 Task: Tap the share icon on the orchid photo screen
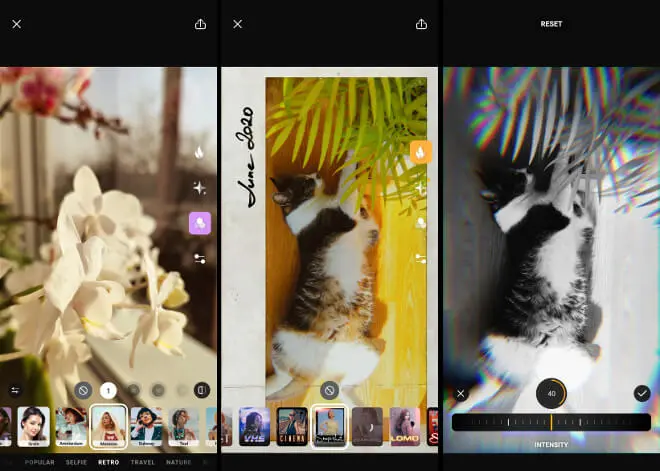click(200, 24)
